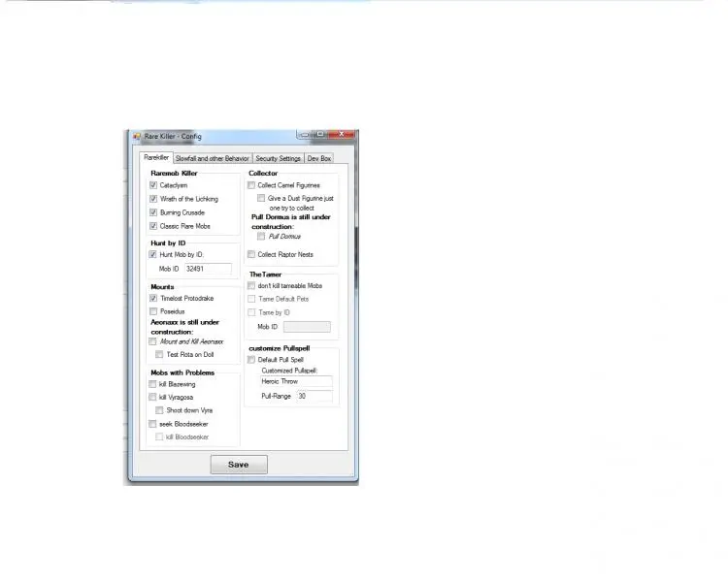Check the Default Pull Spell box

tap(251, 360)
